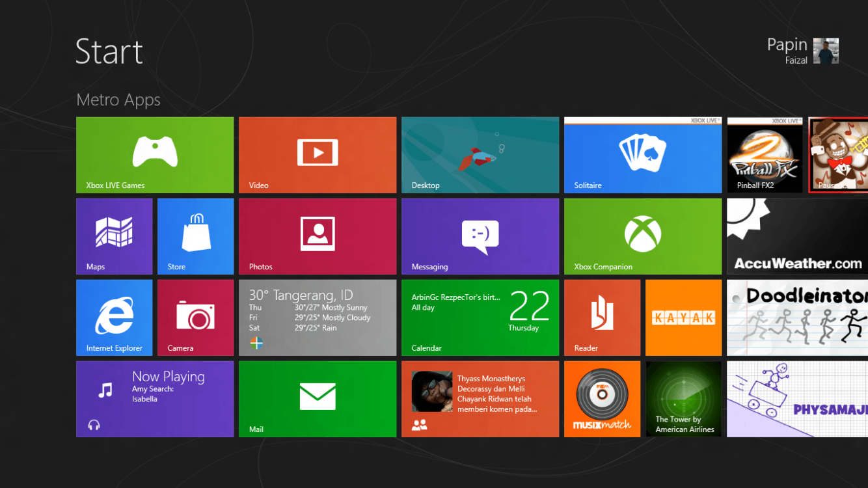Screen dimensions: 868x488
Task: Launch the Messaging app
Action: point(480,236)
